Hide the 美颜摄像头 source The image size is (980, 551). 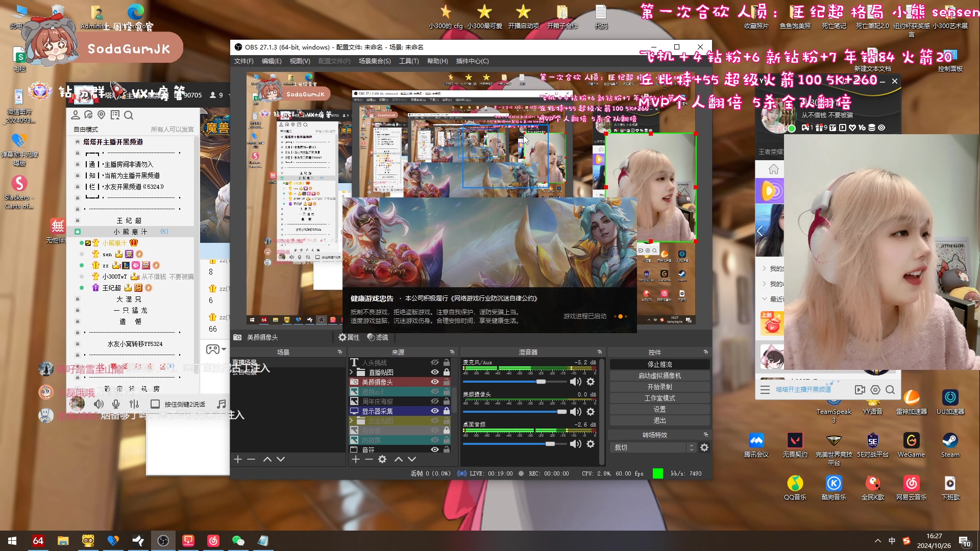pyautogui.click(x=435, y=382)
